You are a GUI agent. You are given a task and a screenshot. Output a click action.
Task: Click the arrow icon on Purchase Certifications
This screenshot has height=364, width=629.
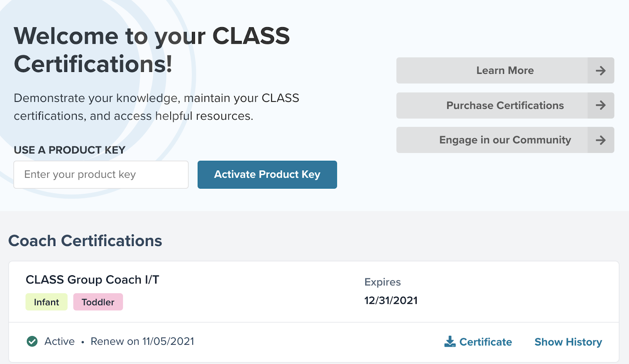pyautogui.click(x=600, y=105)
